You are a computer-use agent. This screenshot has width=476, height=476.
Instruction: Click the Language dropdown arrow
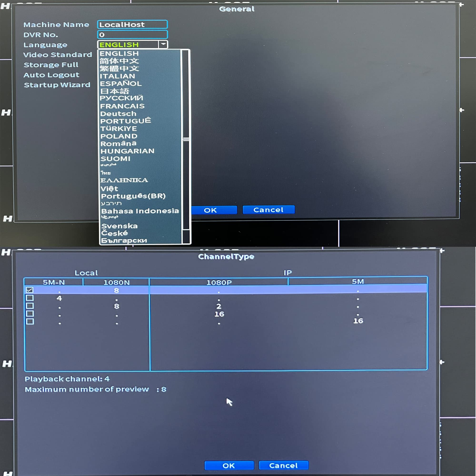coord(163,44)
